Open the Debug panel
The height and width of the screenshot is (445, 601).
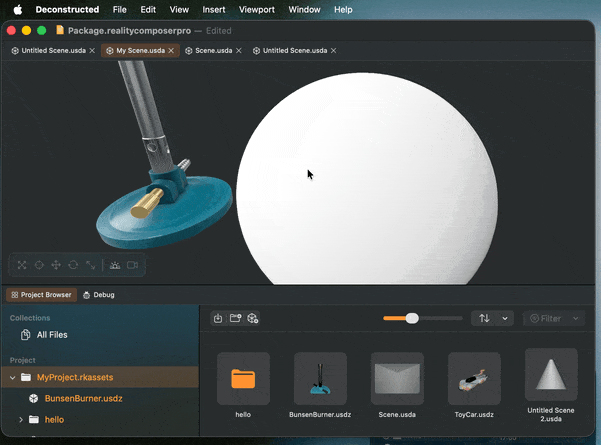(99, 295)
